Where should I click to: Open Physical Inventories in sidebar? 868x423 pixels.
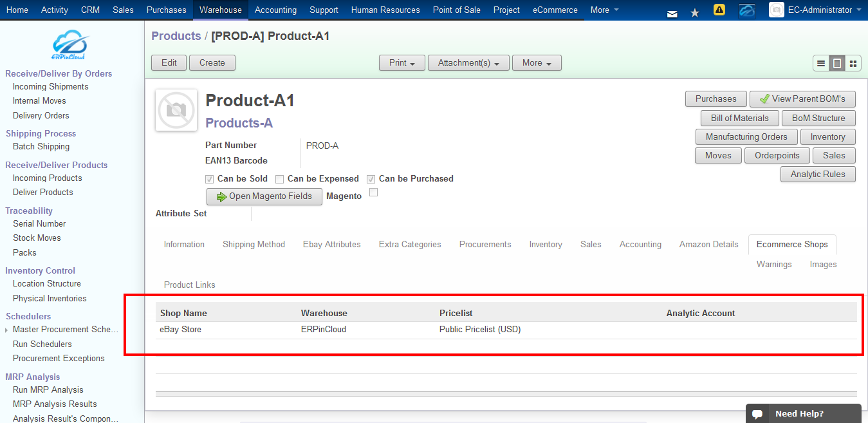pyautogui.click(x=50, y=299)
